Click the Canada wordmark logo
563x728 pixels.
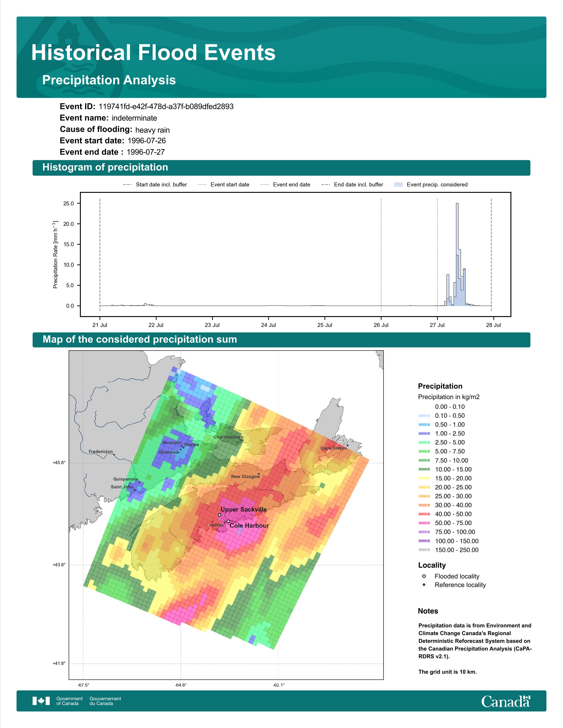point(506,701)
